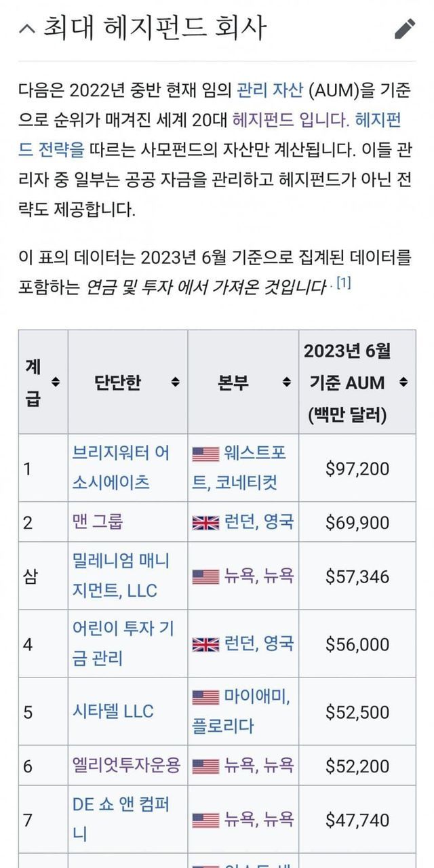Open the 맨 그룹 link
434x868 pixels.
[98, 522]
